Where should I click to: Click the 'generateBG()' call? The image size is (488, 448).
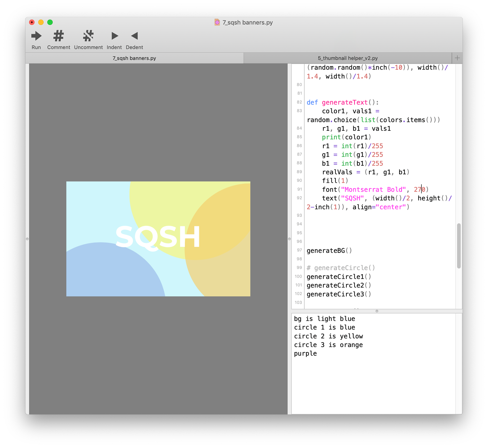pos(329,251)
